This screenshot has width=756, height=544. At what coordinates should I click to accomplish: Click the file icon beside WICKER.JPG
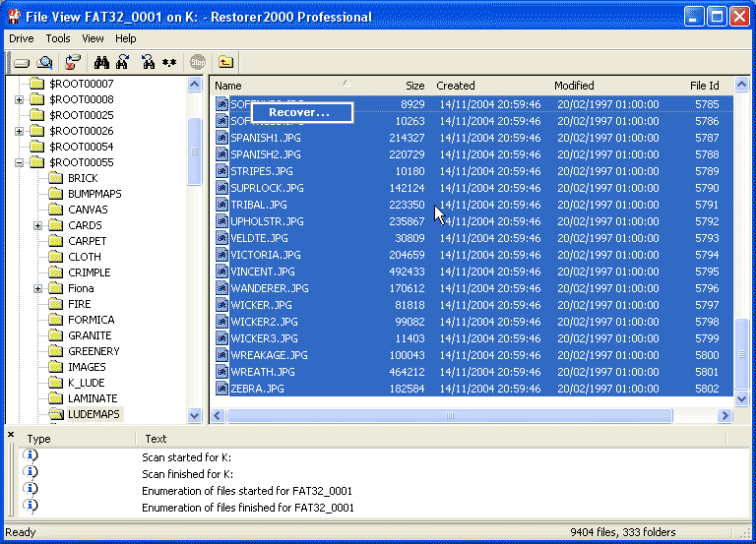click(221, 305)
